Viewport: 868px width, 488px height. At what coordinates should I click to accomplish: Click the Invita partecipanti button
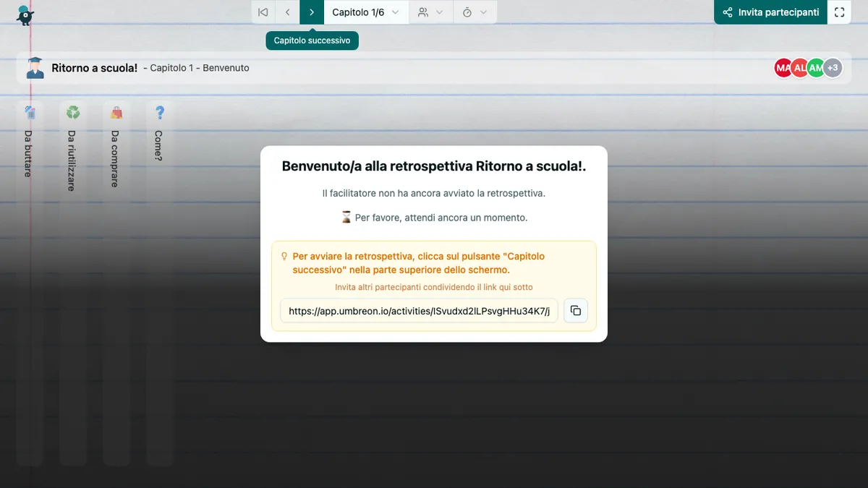coord(770,12)
